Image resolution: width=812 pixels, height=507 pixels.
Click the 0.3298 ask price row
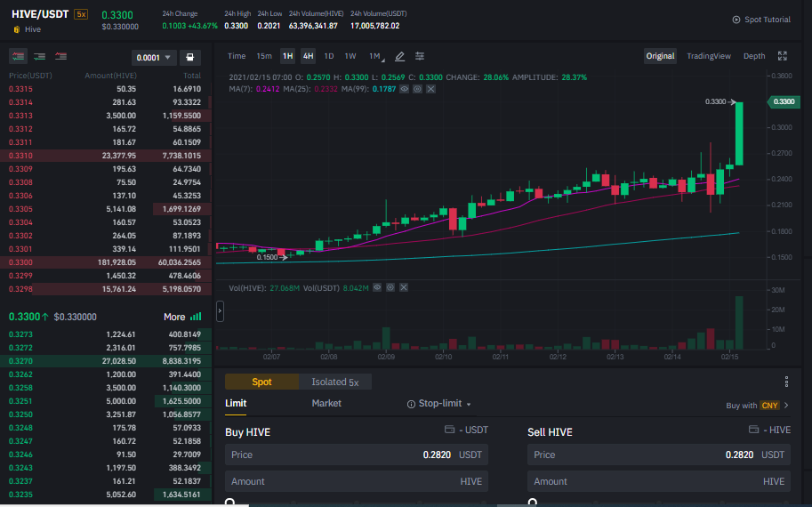pos(106,289)
